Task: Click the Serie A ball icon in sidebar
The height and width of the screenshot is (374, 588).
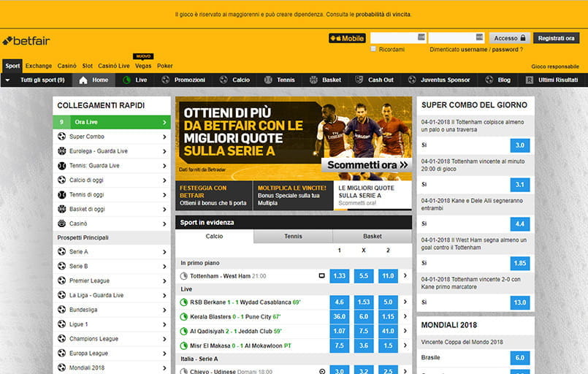Action: pos(62,252)
